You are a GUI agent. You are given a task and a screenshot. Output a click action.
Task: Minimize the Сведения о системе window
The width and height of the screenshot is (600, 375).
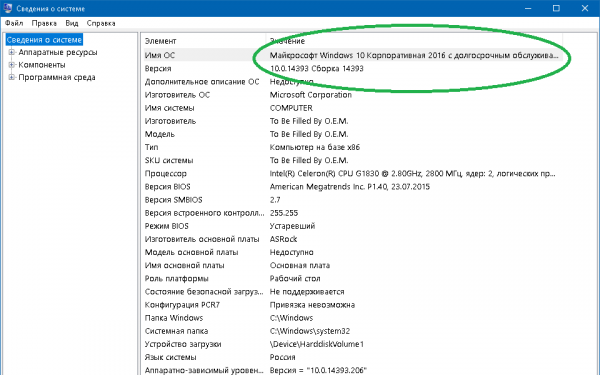528,8
